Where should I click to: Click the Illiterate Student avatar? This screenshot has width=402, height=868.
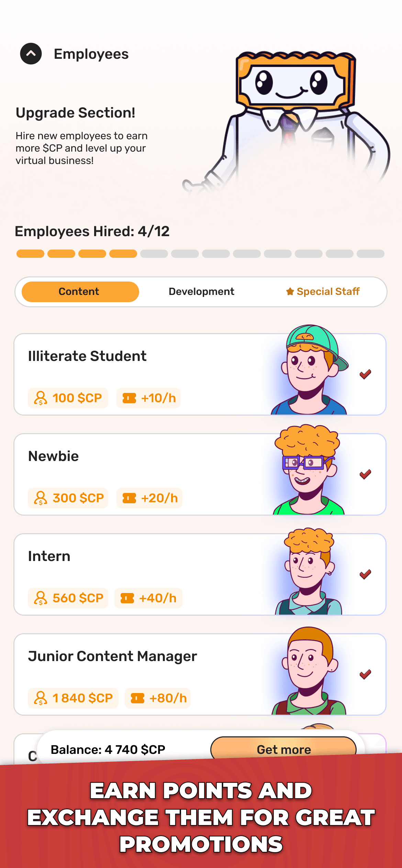(309, 371)
